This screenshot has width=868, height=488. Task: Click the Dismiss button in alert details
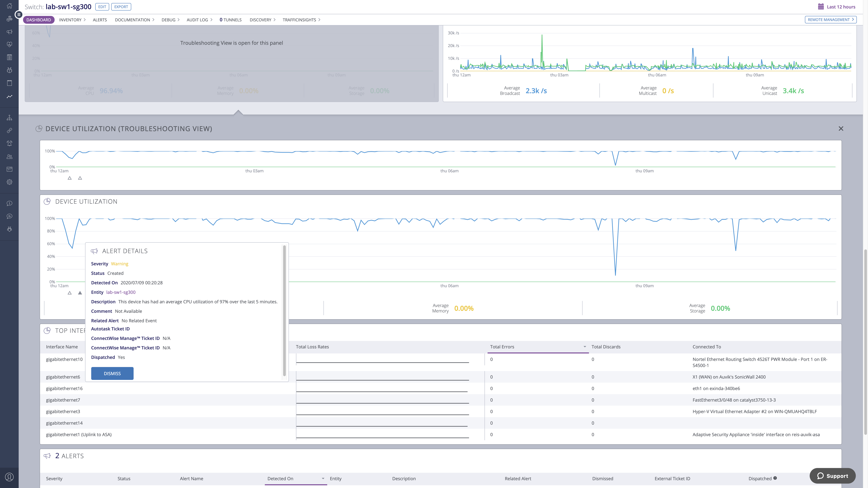112,373
